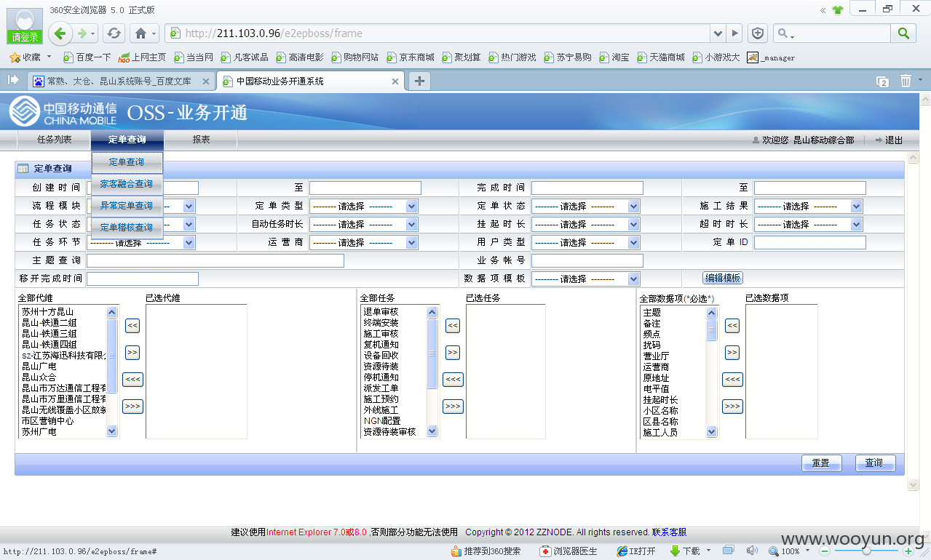Viewport: 931px width, 560px height.
Task: Click the 浏览器医生 status bar icon
Action: (568, 551)
